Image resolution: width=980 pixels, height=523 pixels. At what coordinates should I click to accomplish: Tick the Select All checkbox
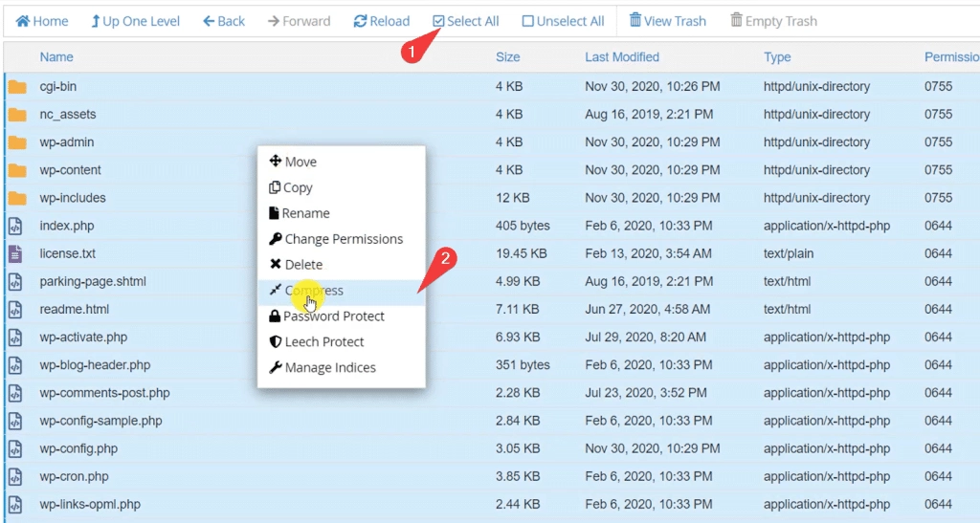tap(438, 21)
